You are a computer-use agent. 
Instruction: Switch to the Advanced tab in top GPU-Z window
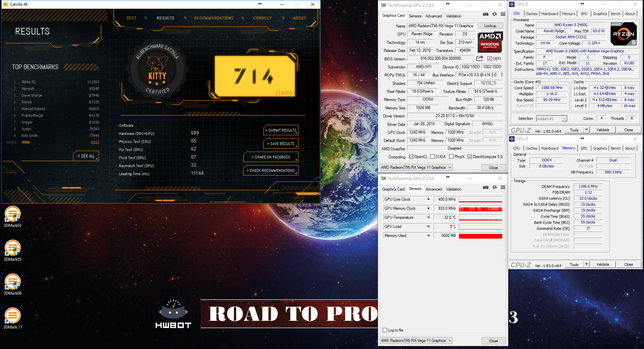433,16
